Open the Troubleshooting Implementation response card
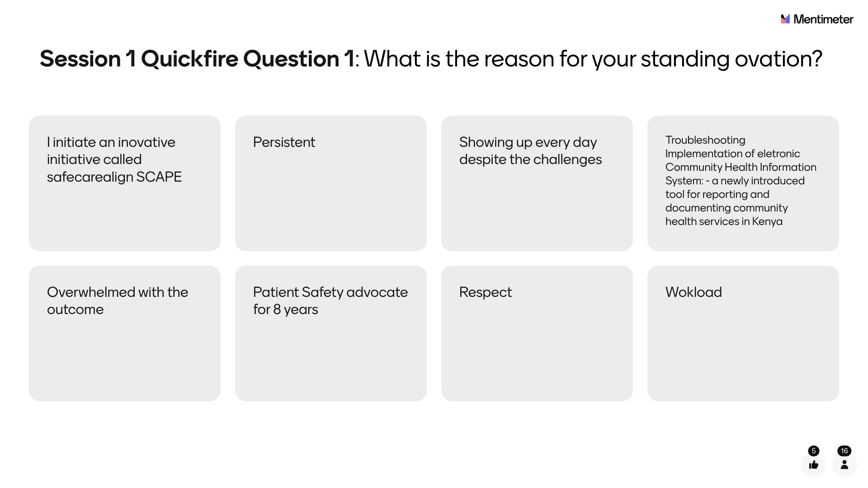This screenshot has height=488, width=868. click(743, 183)
